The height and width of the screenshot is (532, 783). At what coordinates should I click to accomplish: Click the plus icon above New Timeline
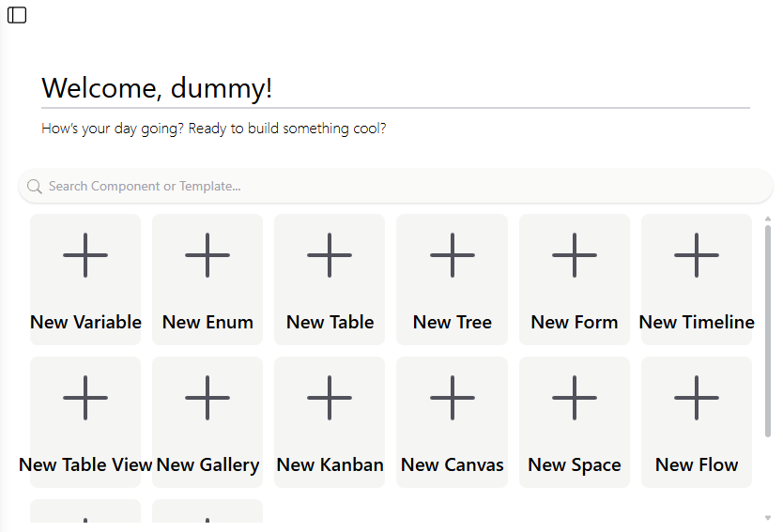[x=697, y=255]
